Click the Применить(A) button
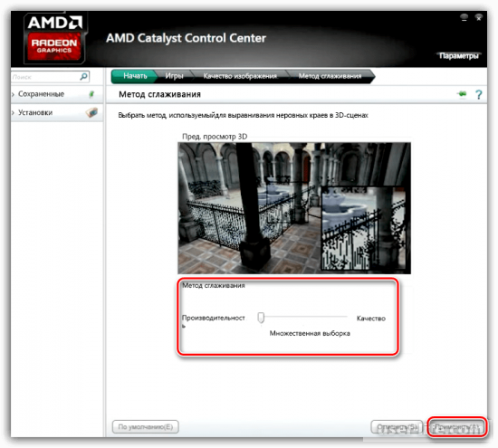 click(456, 427)
